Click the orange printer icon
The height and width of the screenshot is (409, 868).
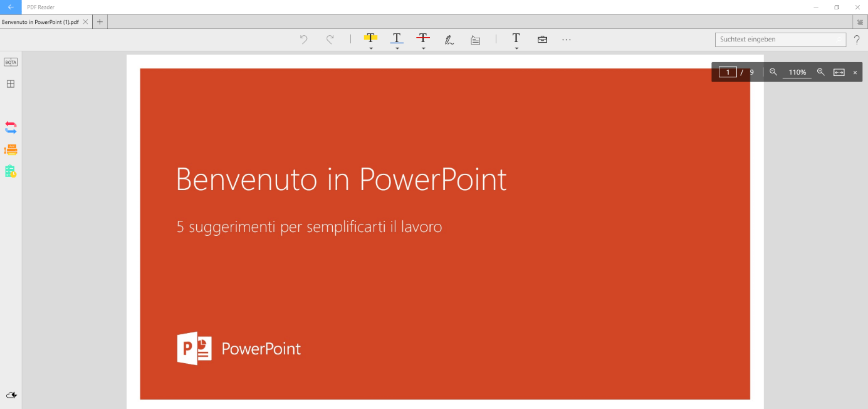(x=11, y=149)
